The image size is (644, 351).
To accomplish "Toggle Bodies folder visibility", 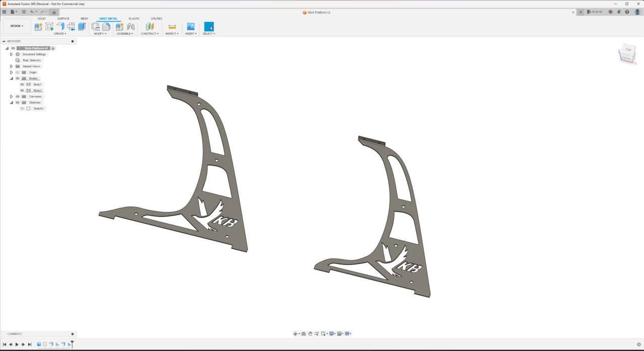I will point(18,78).
